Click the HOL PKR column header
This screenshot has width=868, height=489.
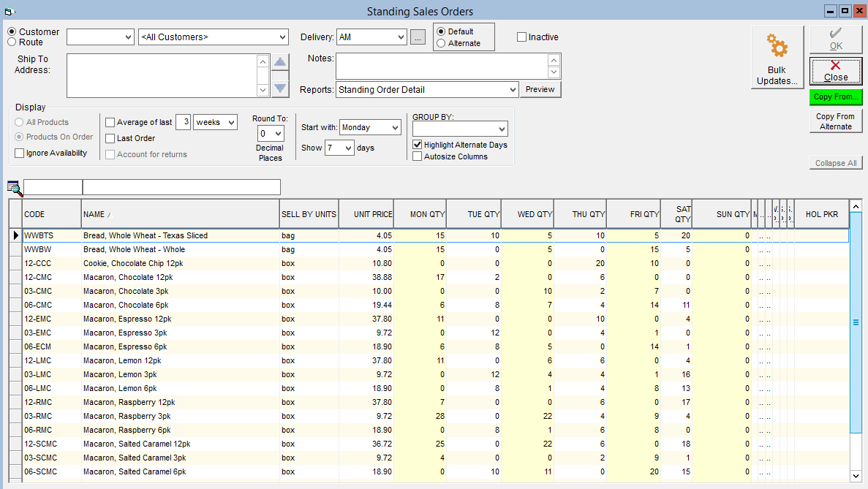tap(821, 214)
